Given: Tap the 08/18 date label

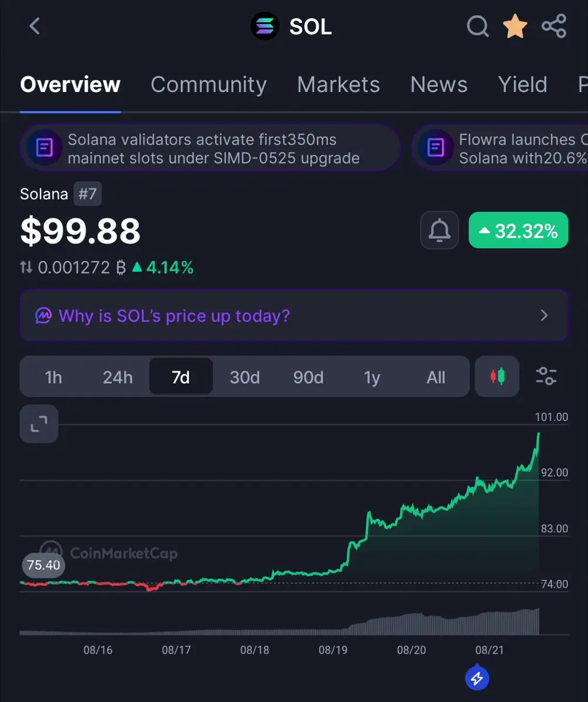Looking at the screenshot, I should [255, 650].
